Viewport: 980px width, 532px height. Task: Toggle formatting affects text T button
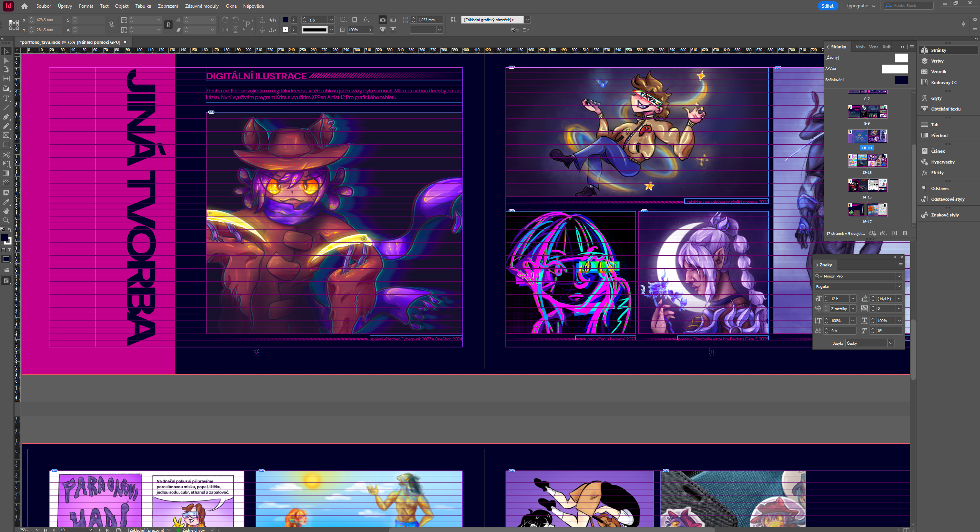tap(10, 250)
